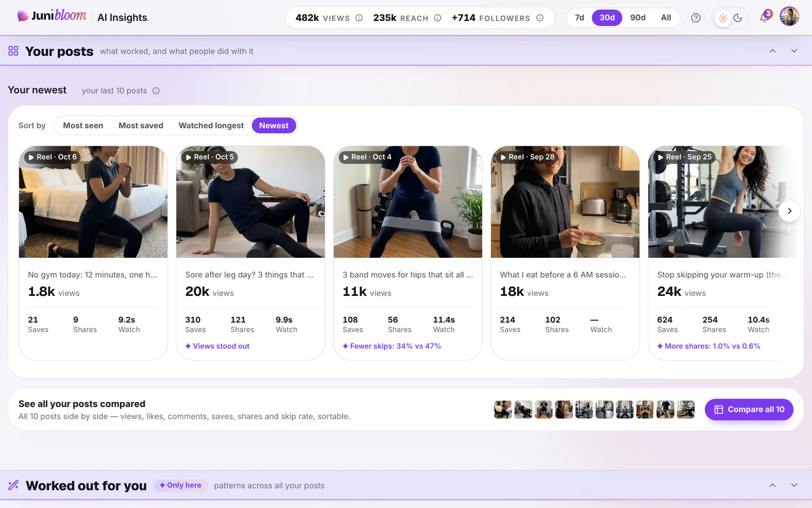Open notifications bell with 3 badge
The height and width of the screenshot is (508, 812).
coord(765,17)
